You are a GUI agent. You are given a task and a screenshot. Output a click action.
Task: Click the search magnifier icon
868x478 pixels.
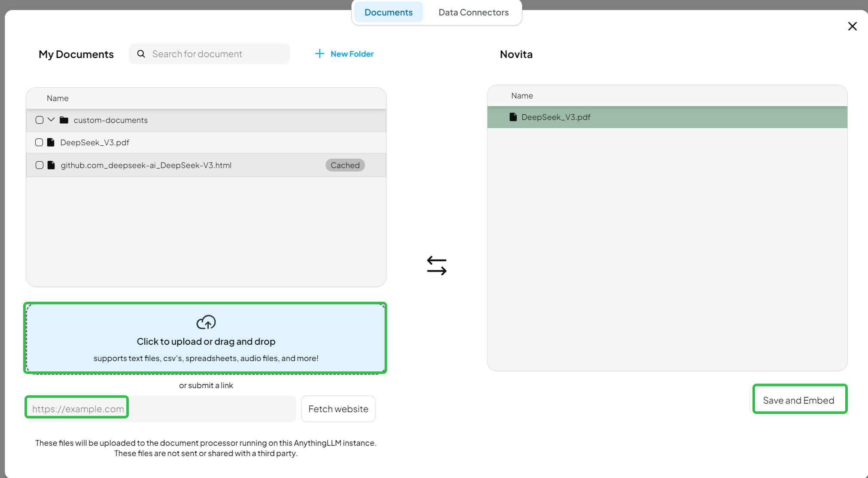(x=141, y=54)
